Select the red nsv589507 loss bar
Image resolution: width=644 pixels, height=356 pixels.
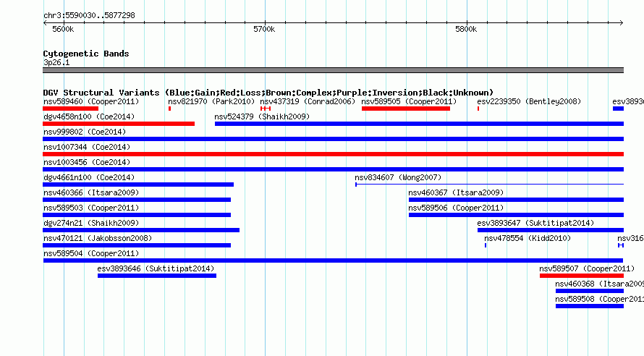point(582,276)
